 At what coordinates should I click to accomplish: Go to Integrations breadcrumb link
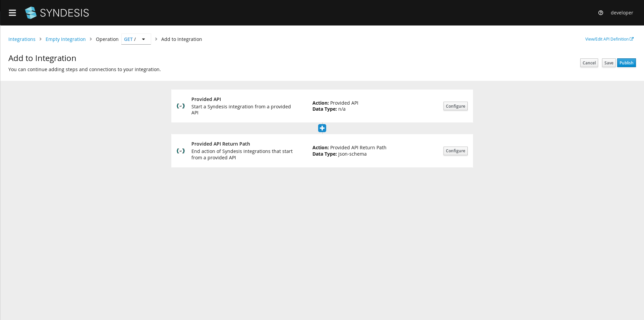[22, 39]
